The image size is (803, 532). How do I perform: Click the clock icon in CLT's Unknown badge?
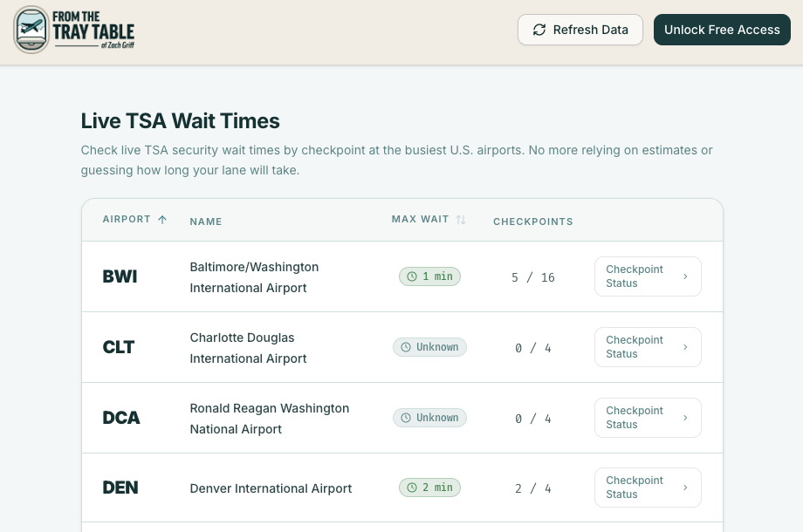tap(405, 347)
